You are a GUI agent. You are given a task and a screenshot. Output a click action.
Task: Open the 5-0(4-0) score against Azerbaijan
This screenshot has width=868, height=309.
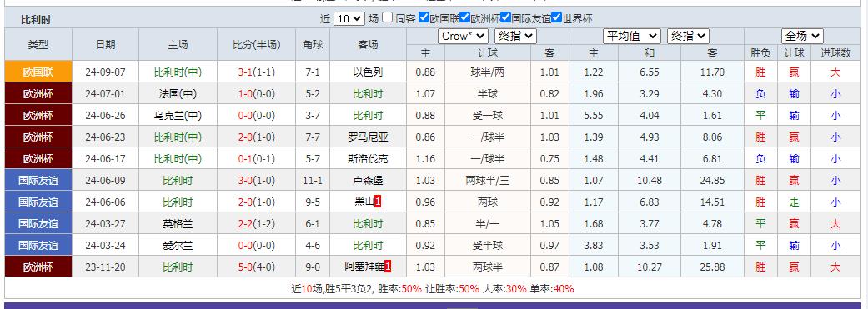click(x=257, y=267)
